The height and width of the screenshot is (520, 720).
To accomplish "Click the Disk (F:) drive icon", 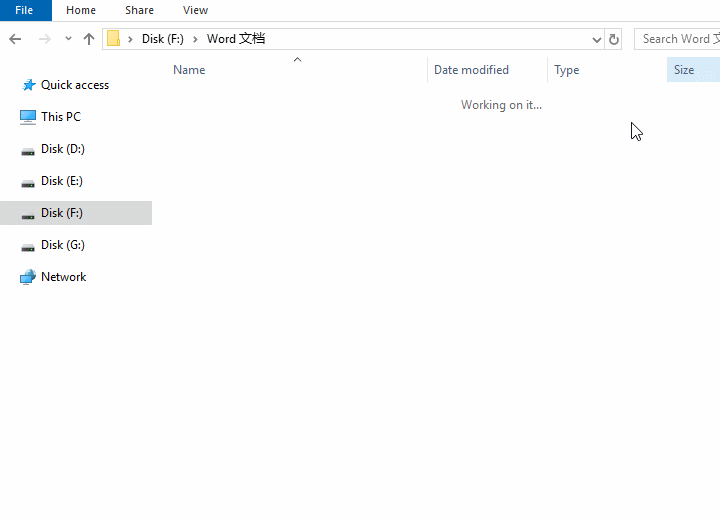I will 28,215.
